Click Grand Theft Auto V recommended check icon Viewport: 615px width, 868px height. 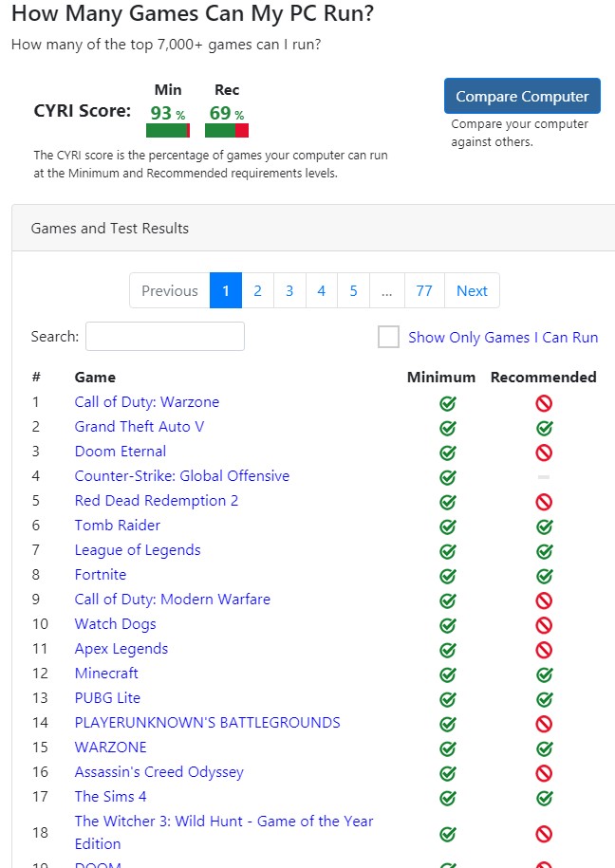click(544, 428)
